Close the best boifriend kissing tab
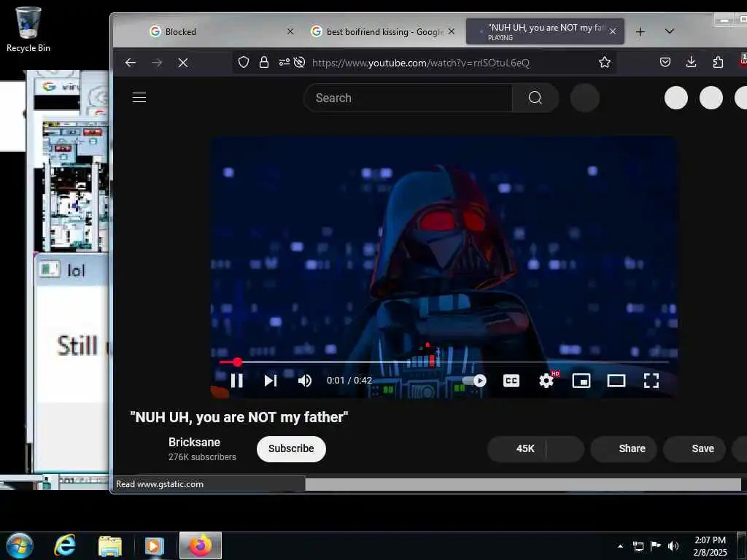 point(452,31)
